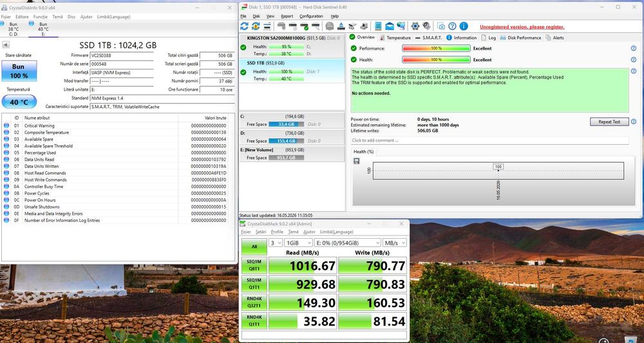Switch to the Disk Performance tab
Viewport: 644px width, 343px height.
(x=520, y=38)
